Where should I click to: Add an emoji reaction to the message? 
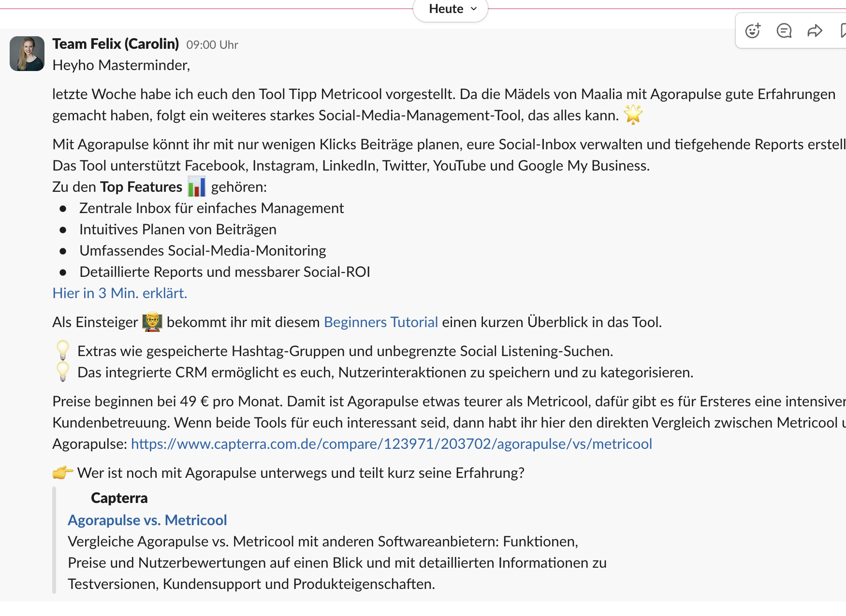click(753, 31)
